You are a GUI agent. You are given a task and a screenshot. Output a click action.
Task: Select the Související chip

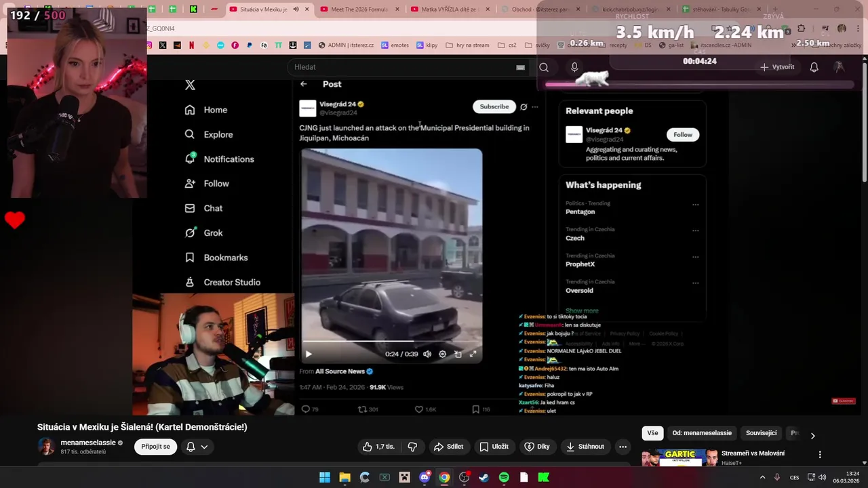762,433
